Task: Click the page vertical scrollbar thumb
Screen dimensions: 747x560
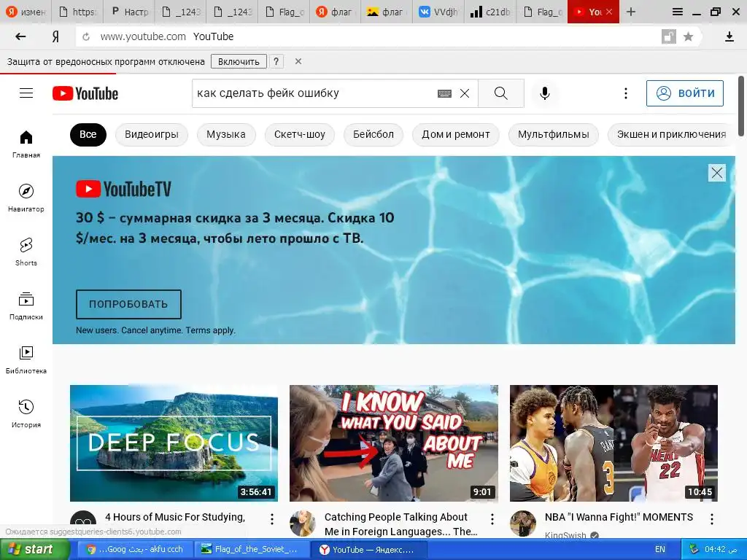Action: 741,106
